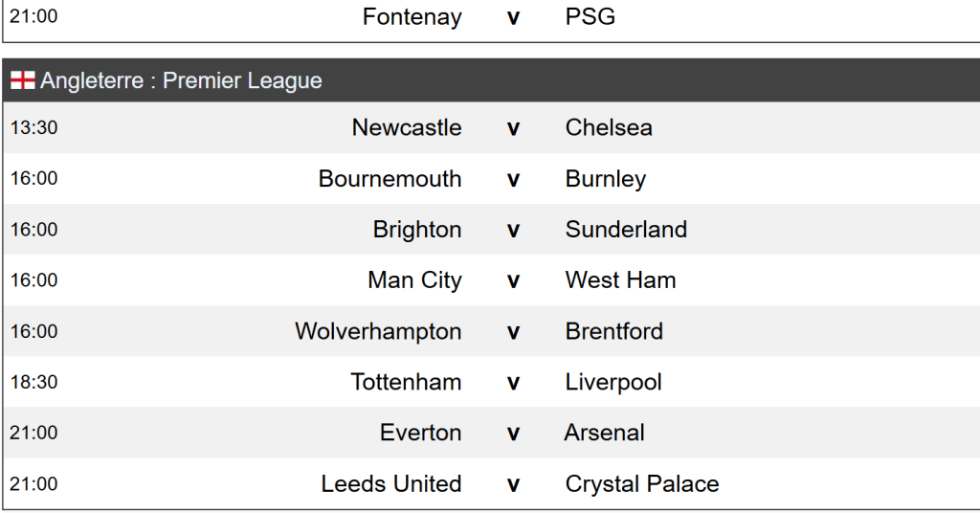Select the Arsenal team name
The width and height of the screenshot is (980, 513).
[604, 433]
